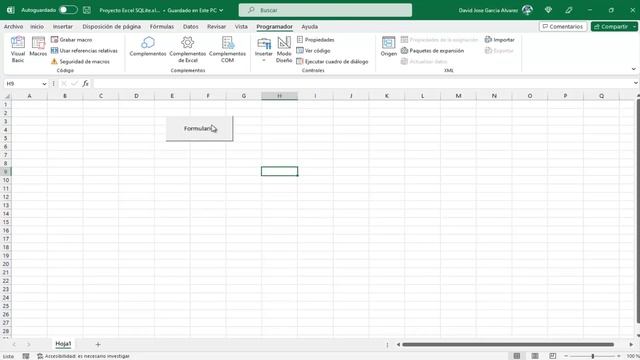Click the macro record status bar icon

click(x=26, y=356)
